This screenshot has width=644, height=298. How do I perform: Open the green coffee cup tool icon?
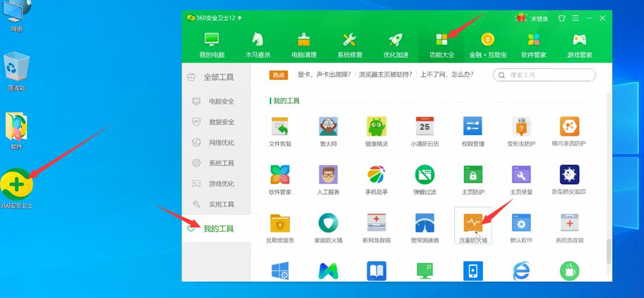(569, 271)
